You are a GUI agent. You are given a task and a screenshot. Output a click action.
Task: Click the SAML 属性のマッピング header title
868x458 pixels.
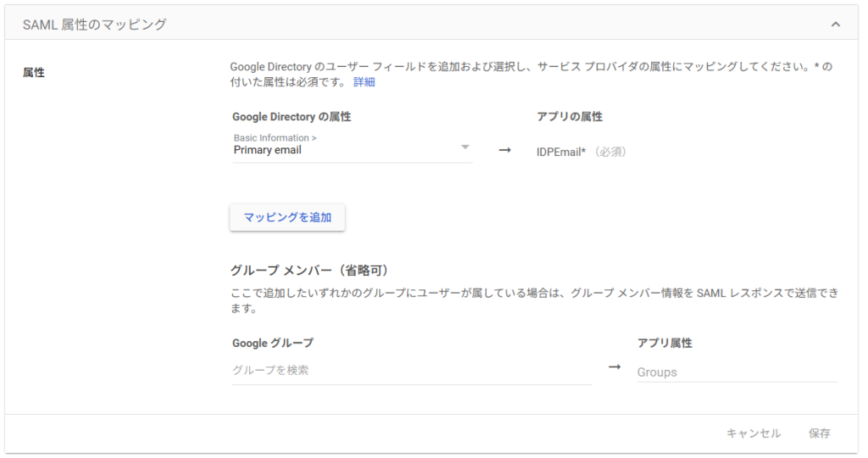click(x=94, y=25)
